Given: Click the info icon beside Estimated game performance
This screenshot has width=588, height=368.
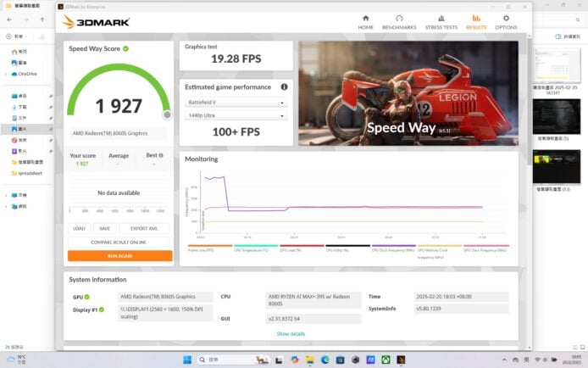Looking at the screenshot, I should click(x=284, y=86).
